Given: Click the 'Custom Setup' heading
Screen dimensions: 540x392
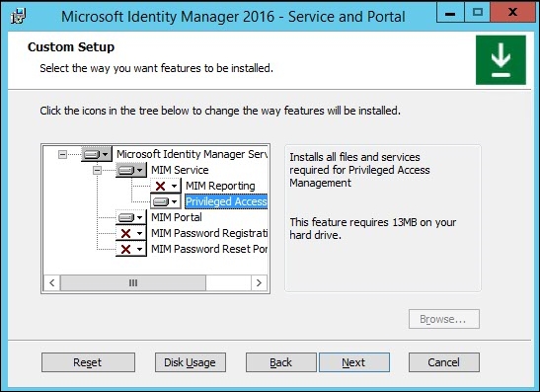Looking at the screenshot, I should coord(71,46).
